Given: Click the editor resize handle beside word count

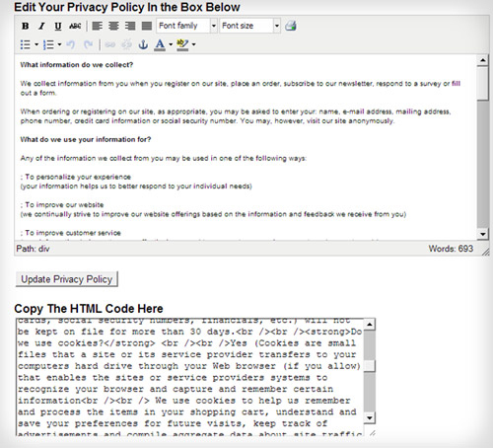Looking at the screenshot, I should point(485,252).
